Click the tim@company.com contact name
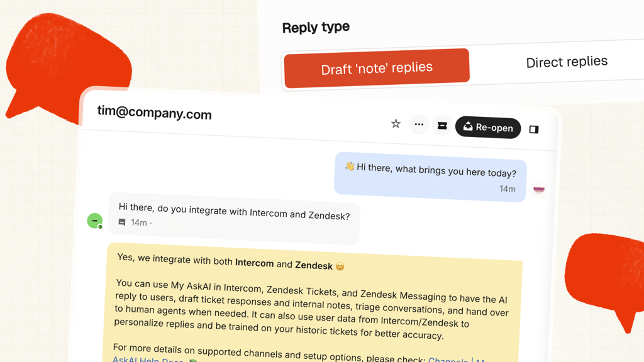 155,112
